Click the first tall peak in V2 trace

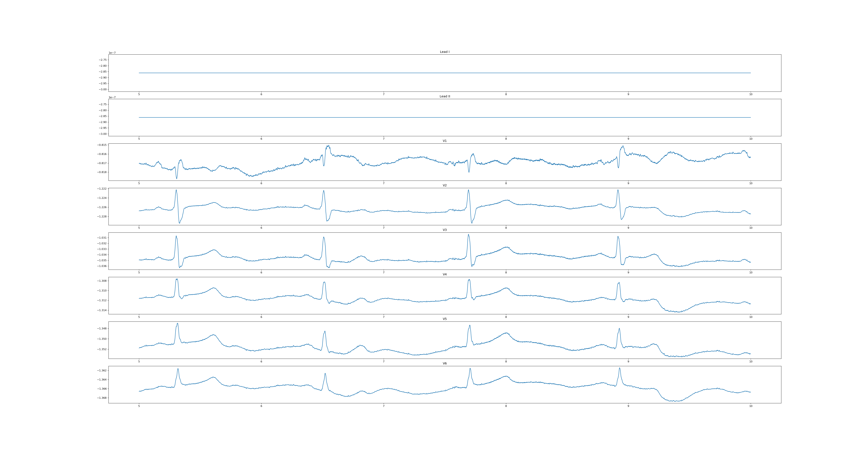coord(176,190)
